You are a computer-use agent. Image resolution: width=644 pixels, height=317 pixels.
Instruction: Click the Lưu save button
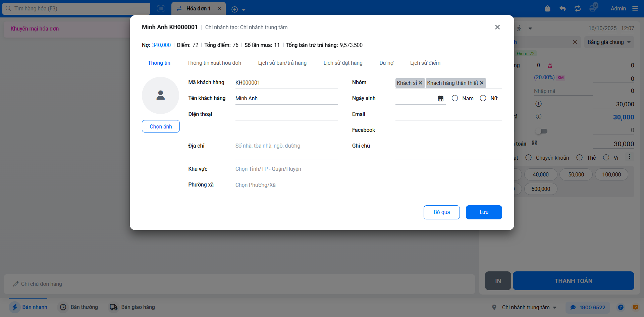(x=484, y=212)
